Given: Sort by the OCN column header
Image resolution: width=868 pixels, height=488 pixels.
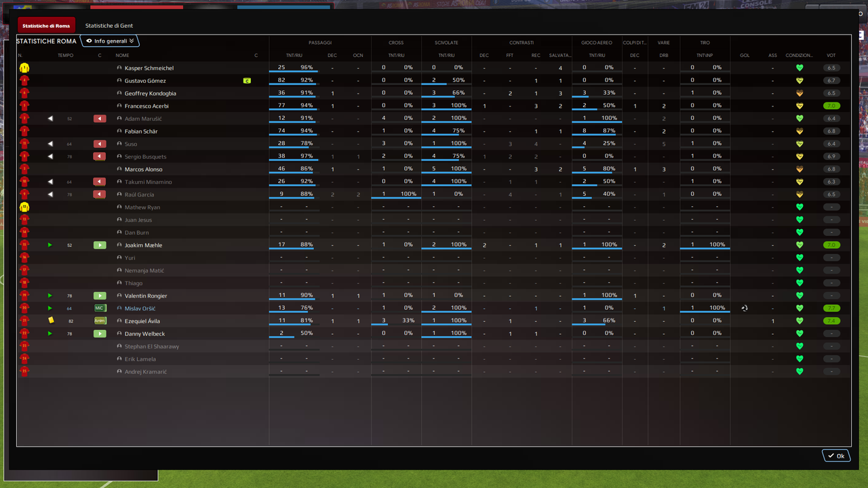Looking at the screenshot, I should [x=358, y=56].
